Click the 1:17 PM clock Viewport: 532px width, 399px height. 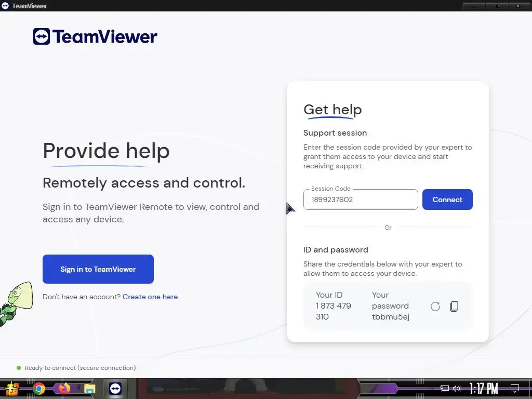[484, 389]
